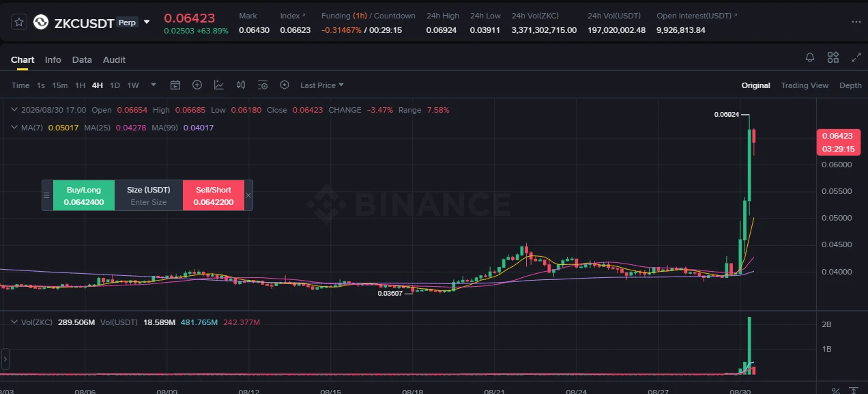Switch to the Audit tab
Image resolution: width=868 pixels, height=394 pixels.
tap(114, 59)
